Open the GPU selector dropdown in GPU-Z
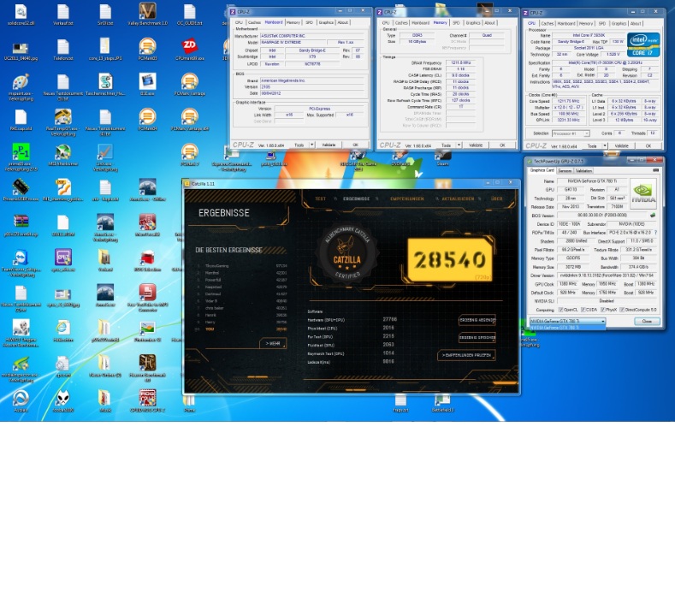The image size is (675, 616). 567,321
